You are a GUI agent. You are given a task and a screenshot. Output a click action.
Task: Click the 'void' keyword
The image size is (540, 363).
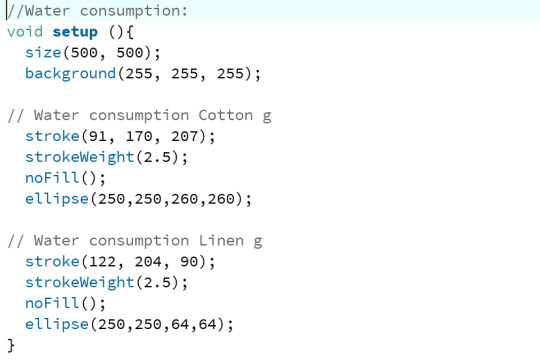25,32
